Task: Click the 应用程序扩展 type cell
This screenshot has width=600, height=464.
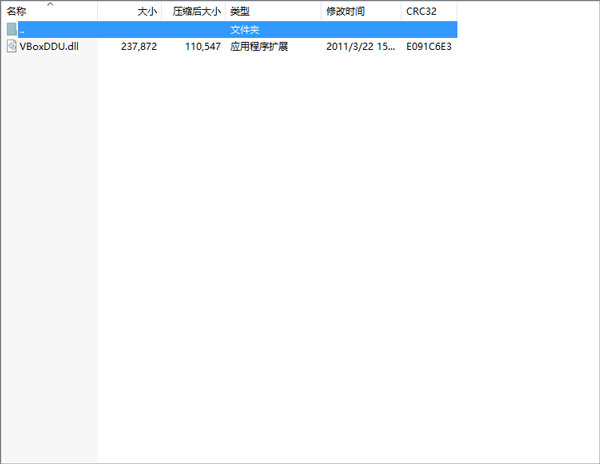Action: pyautogui.click(x=259, y=47)
